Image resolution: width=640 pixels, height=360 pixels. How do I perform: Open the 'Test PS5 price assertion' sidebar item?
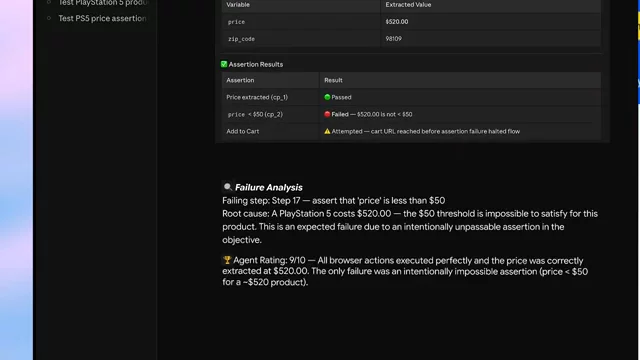tap(102, 18)
